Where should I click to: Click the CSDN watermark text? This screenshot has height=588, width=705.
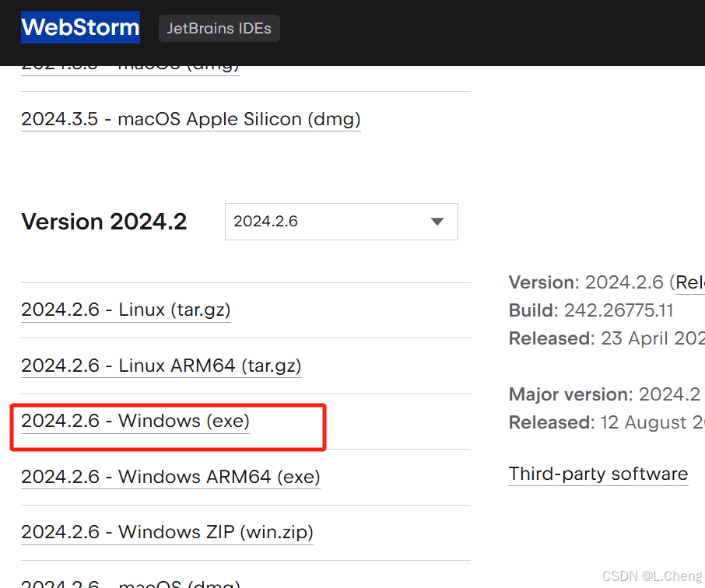pos(654,576)
